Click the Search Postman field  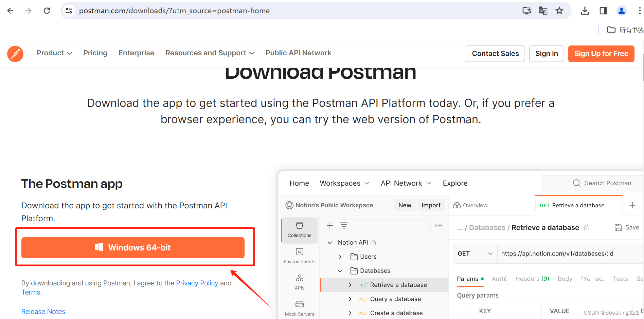(x=593, y=183)
